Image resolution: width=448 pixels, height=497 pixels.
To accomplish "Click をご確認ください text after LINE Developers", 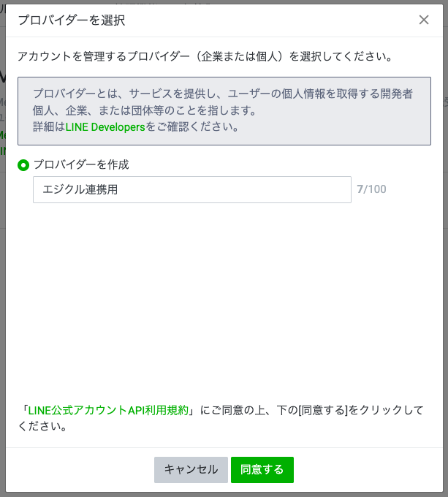I will (x=191, y=127).
